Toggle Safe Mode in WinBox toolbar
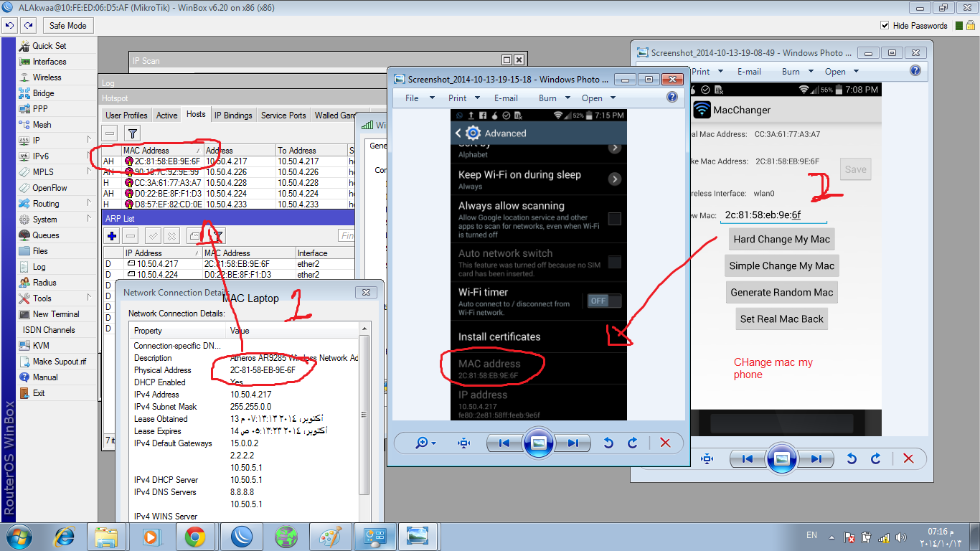The width and height of the screenshot is (980, 551). click(67, 26)
